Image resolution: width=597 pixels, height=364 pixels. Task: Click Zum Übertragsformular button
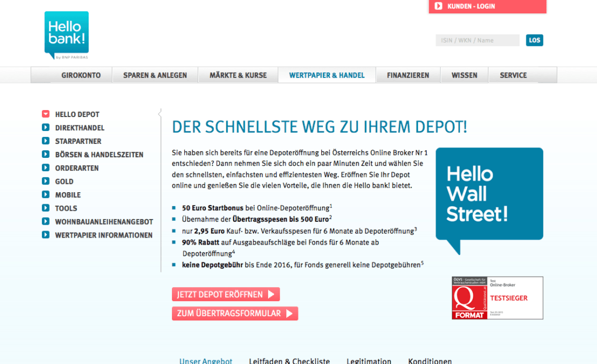click(235, 313)
